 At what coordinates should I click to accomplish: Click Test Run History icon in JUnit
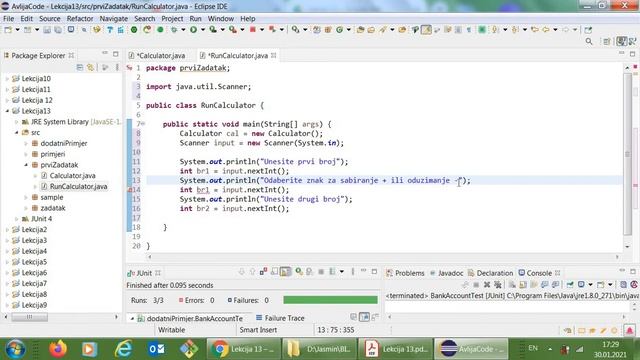333,271
